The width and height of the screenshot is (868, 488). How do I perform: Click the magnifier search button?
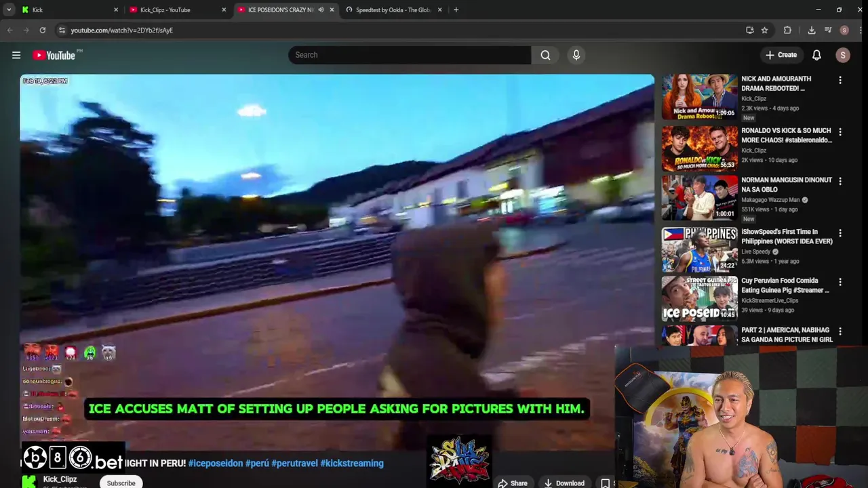tap(545, 55)
